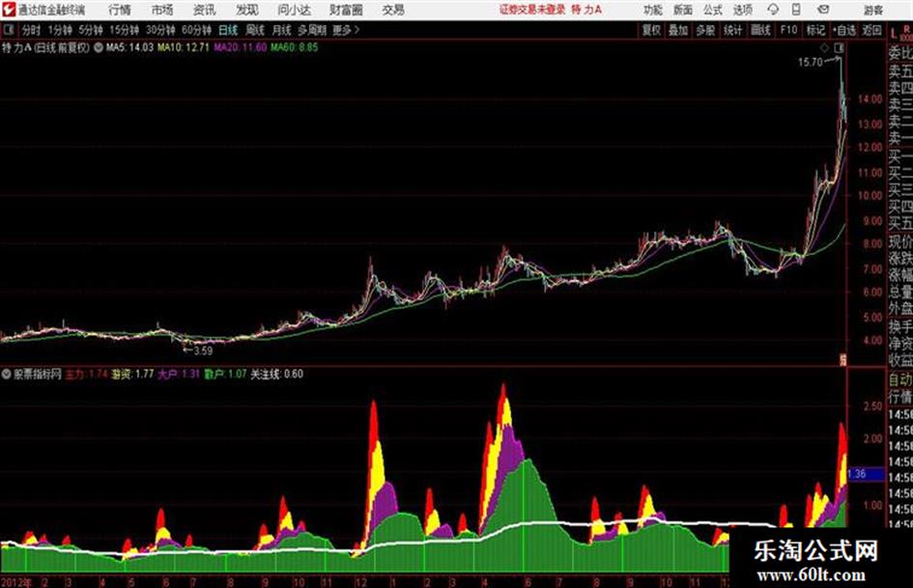Open the 发现 menu

pos(247,10)
